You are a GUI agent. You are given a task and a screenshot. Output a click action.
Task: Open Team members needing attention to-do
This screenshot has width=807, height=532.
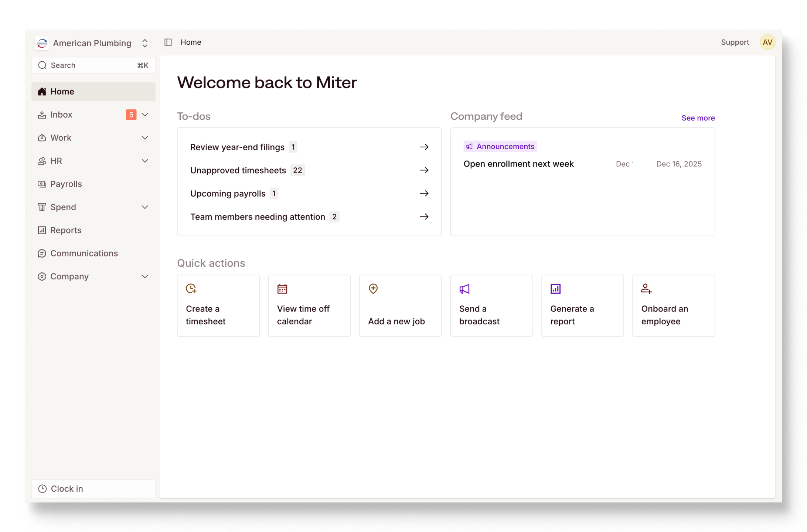tap(309, 217)
